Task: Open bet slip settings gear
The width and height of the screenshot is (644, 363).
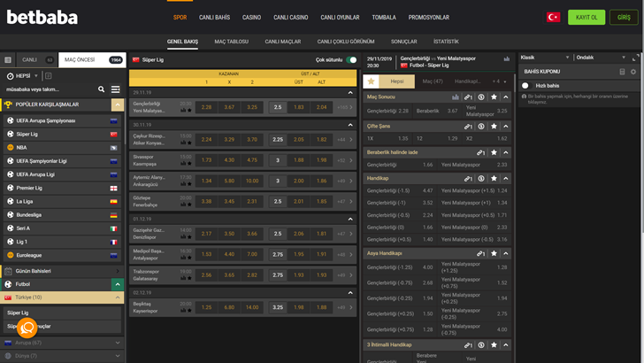Action: point(632,72)
